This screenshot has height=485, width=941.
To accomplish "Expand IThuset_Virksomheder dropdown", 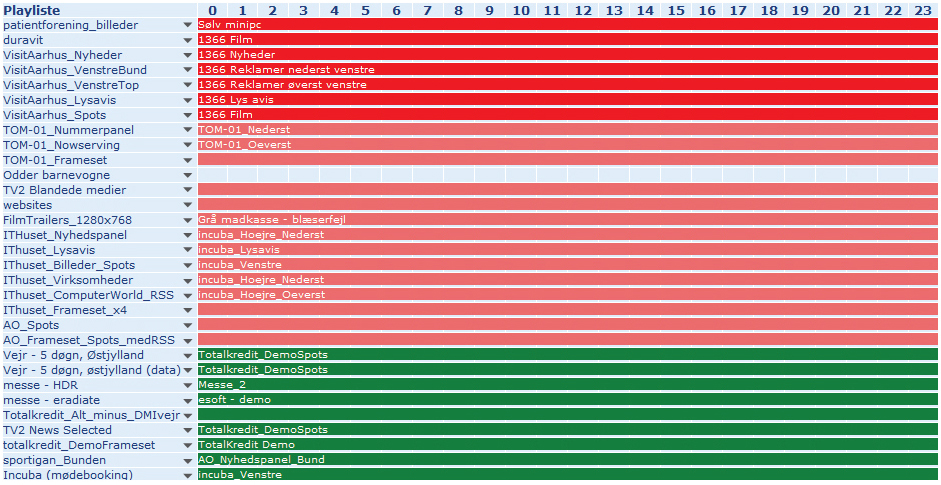I will (x=188, y=280).
